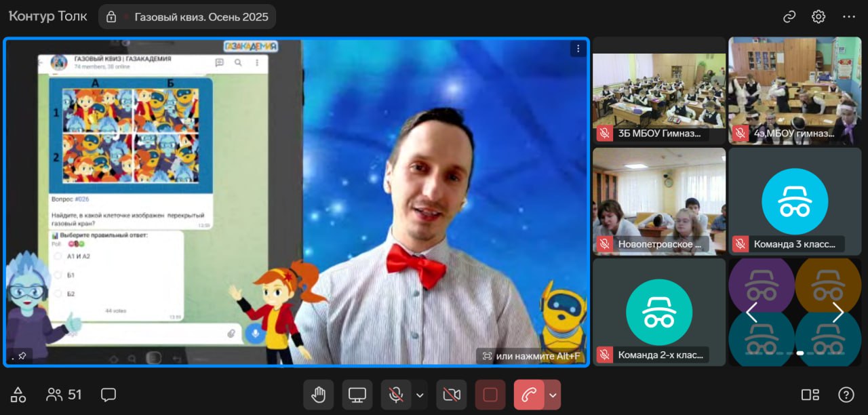Show the next page of participant tiles

838,313
